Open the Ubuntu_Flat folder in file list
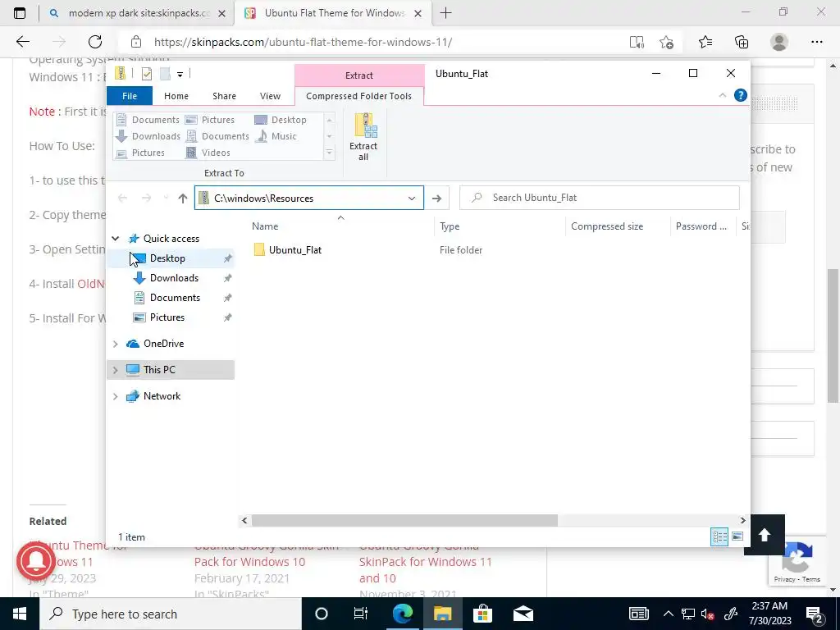 pyautogui.click(x=295, y=249)
